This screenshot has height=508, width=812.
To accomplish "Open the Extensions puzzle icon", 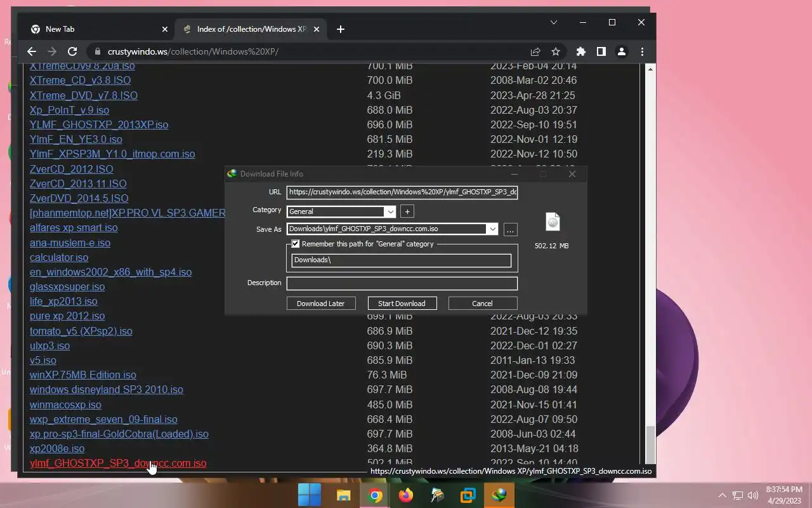I will pos(581,51).
